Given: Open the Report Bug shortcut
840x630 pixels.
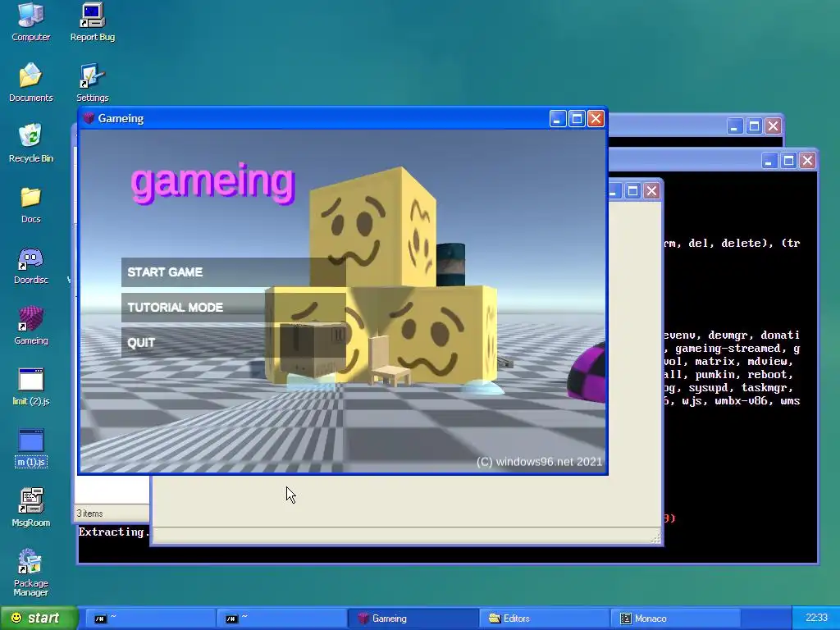Looking at the screenshot, I should [x=92, y=22].
